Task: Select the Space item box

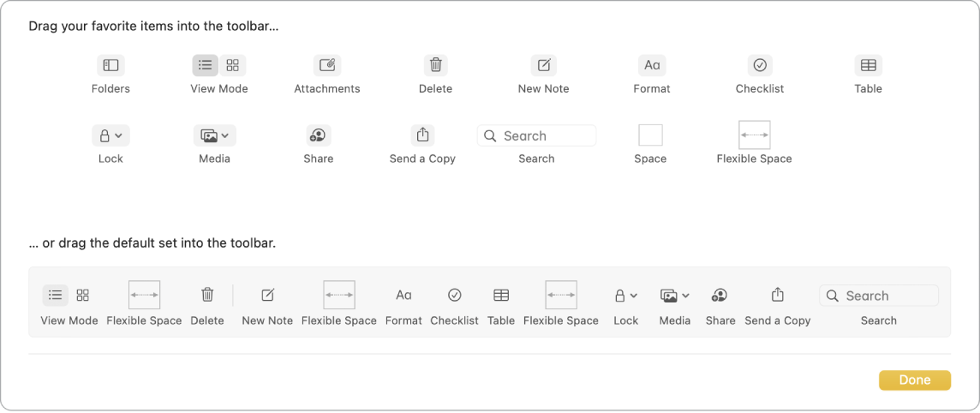Action: (x=650, y=135)
